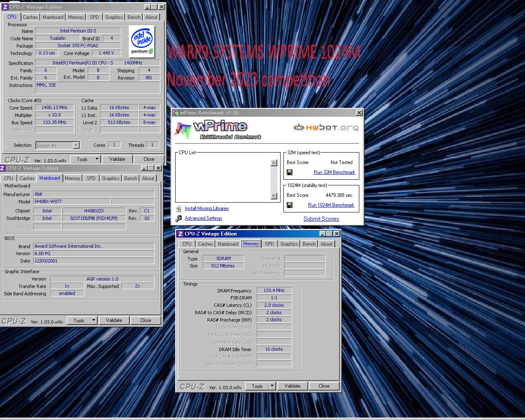The image size is (525, 420).
Task: Click Validate button in Mainboard window
Action: [114, 320]
